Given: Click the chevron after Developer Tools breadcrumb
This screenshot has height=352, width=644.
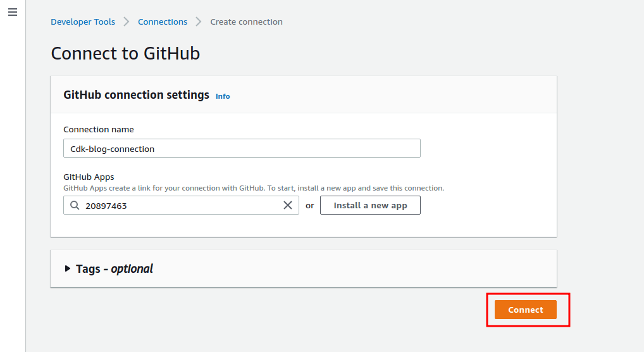Looking at the screenshot, I should pos(127,22).
